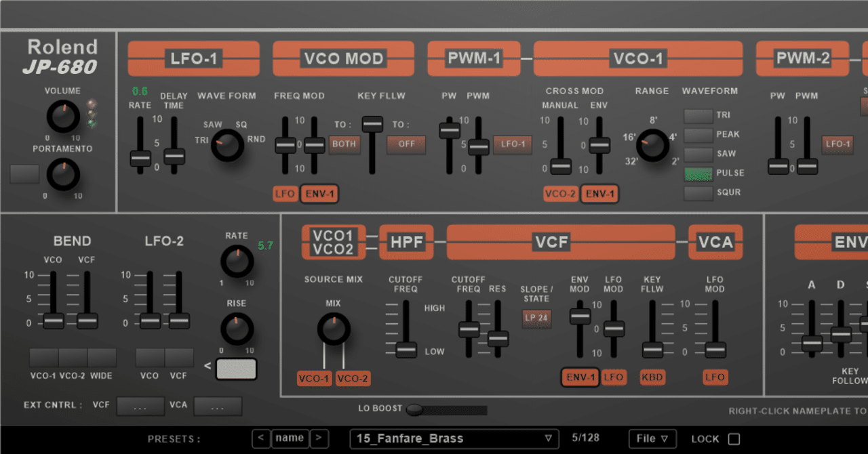868x454 pixels.
Task: Change PWM-2 source selector LFO-1
Action: point(838,144)
